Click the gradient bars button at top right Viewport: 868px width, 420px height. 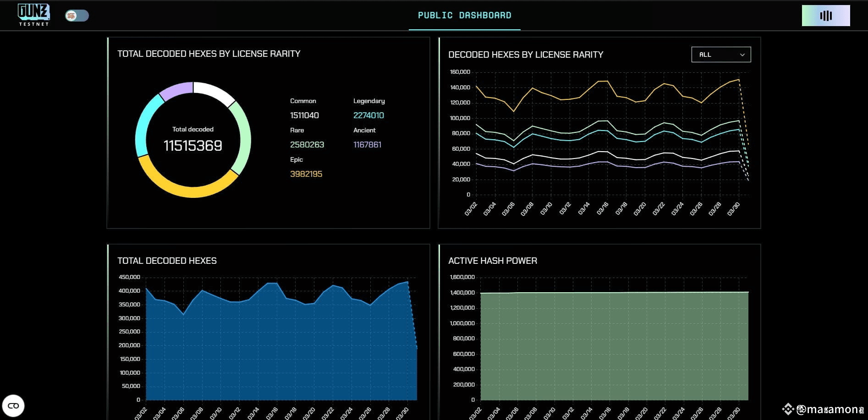[826, 16]
